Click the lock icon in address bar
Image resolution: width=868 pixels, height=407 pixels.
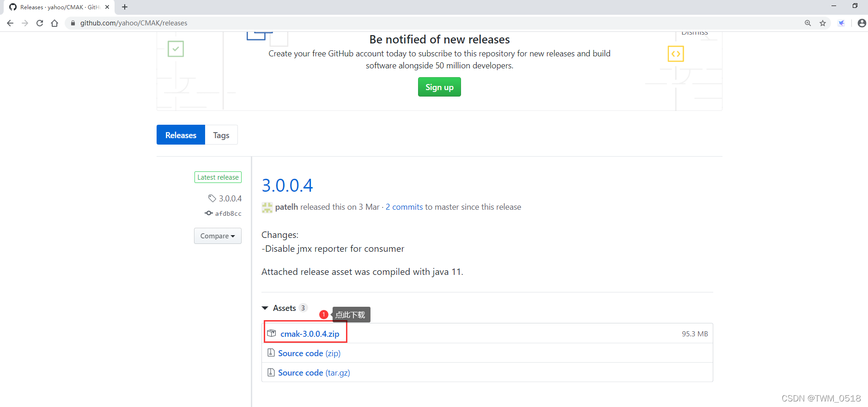click(x=73, y=23)
